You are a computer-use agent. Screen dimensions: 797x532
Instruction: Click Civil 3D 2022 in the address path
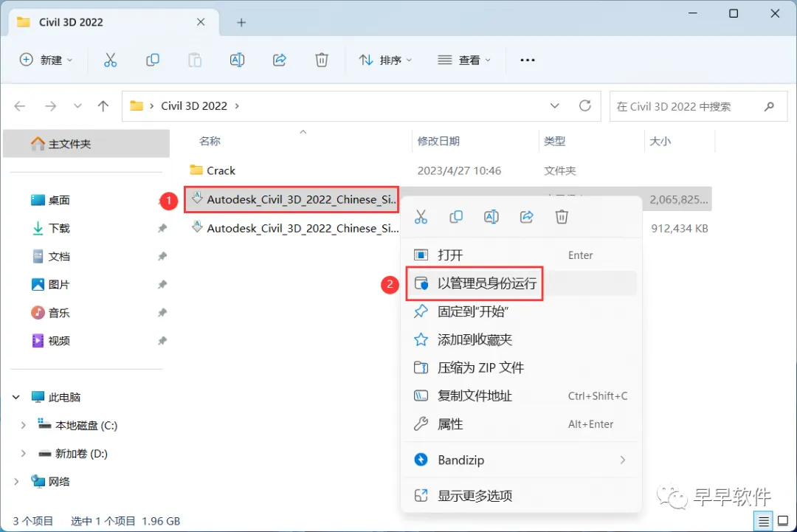[x=194, y=106]
